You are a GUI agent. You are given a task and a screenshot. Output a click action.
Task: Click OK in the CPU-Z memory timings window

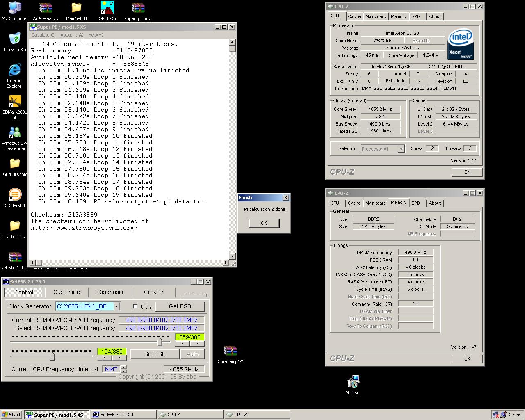click(x=467, y=359)
